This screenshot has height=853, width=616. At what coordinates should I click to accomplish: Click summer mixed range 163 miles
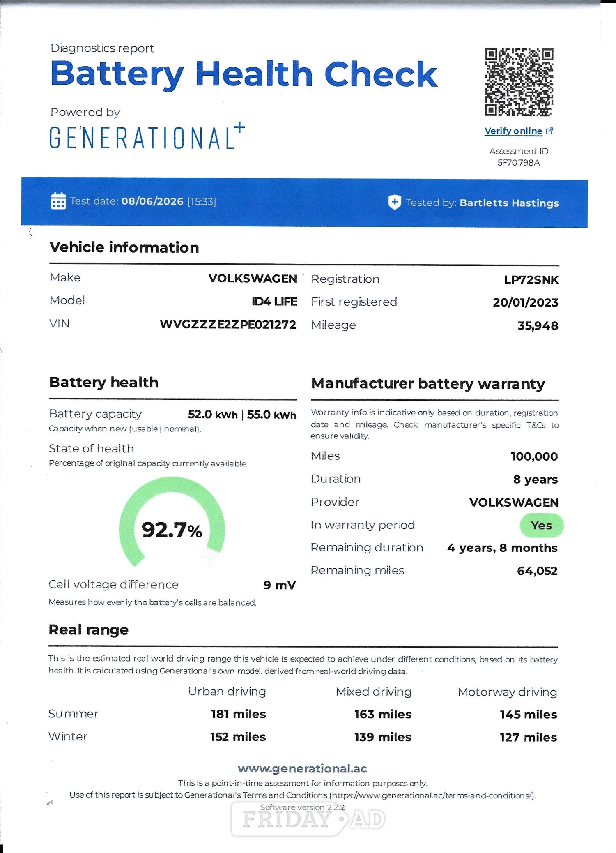pos(383,715)
